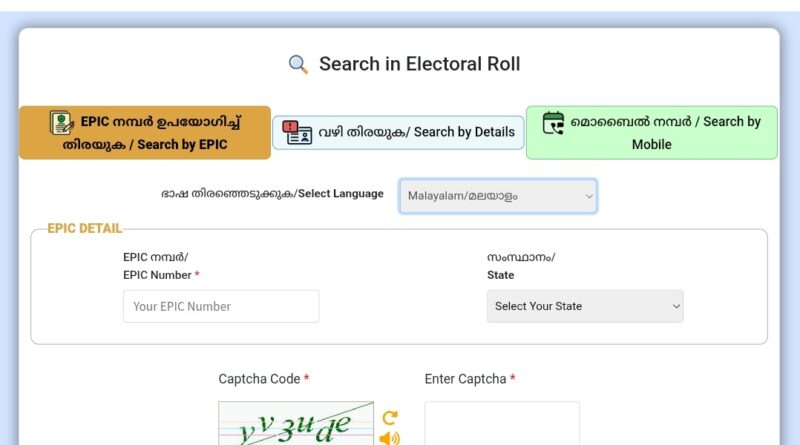
Task: Switch to the Search by Mobile tab
Action: pyautogui.click(x=651, y=133)
